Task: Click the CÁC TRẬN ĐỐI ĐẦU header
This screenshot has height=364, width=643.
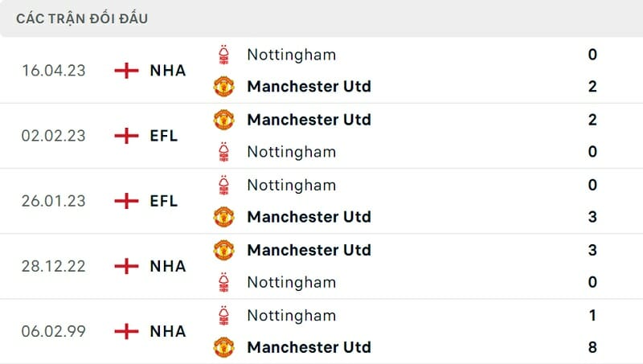Action: click(82, 18)
